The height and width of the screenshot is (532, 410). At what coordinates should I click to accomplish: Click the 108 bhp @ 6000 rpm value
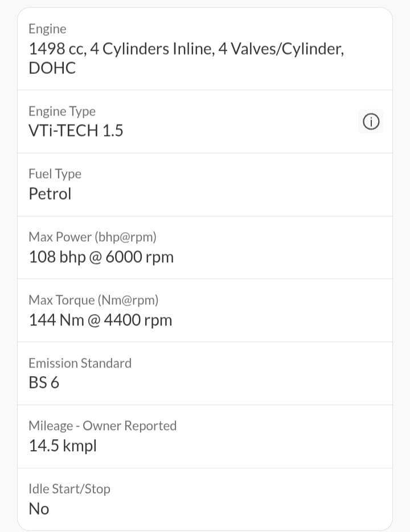101,257
